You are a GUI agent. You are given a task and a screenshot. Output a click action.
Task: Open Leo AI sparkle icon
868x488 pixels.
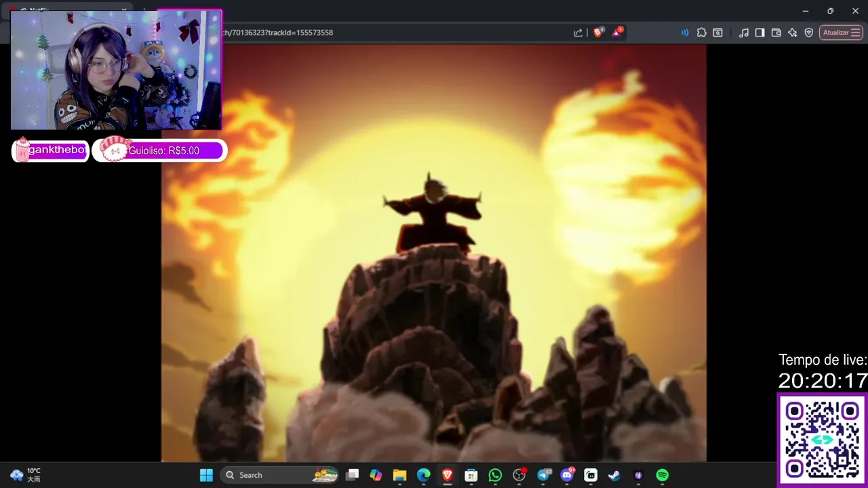pos(793,33)
